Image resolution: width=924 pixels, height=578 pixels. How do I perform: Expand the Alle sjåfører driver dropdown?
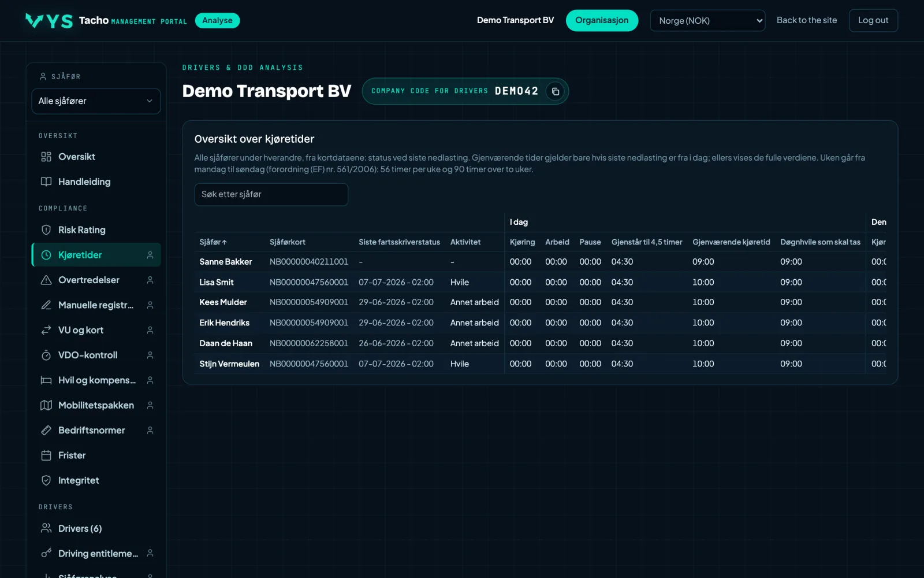(x=96, y=101)
